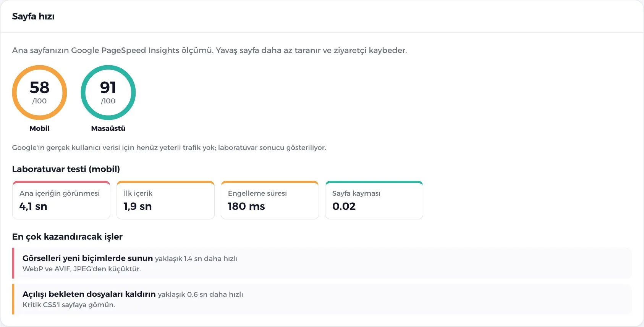This screenshot has width=644, height=327.
Task: Click the "İlk içerik" metric label
Action: tap(138, 193)
